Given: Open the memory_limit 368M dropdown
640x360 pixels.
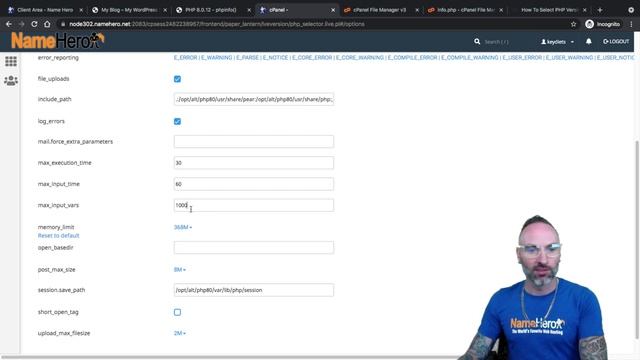Looking at the screenshot, I should pyautogui.click(x=183, y=227).
